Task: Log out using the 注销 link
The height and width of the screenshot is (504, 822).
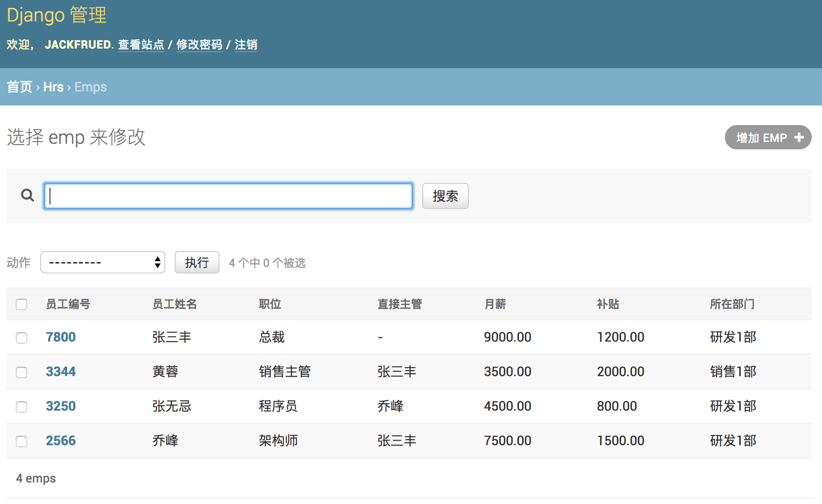Action: tap(246, 45)
